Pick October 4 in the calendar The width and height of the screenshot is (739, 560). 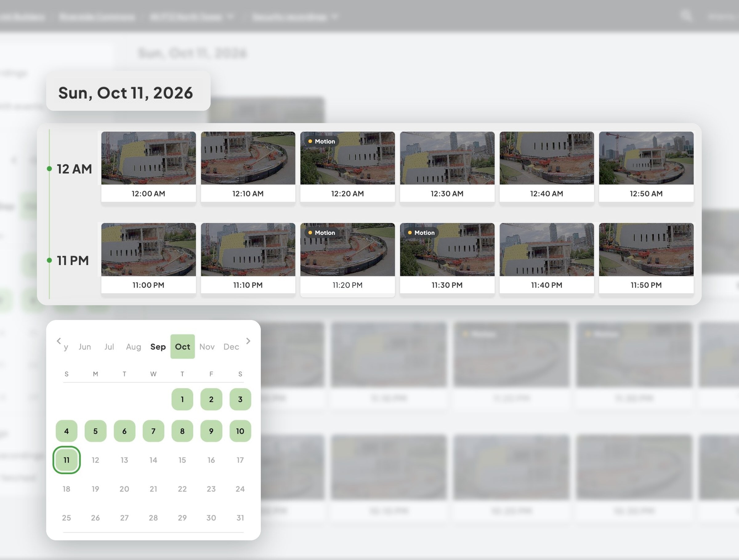(x=67, y=431)
